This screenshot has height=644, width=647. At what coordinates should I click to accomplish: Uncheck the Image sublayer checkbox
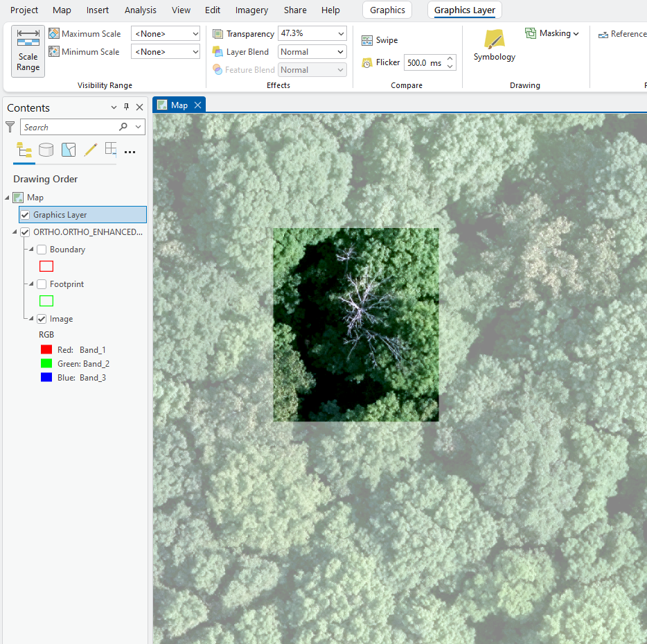click(42, 319)
